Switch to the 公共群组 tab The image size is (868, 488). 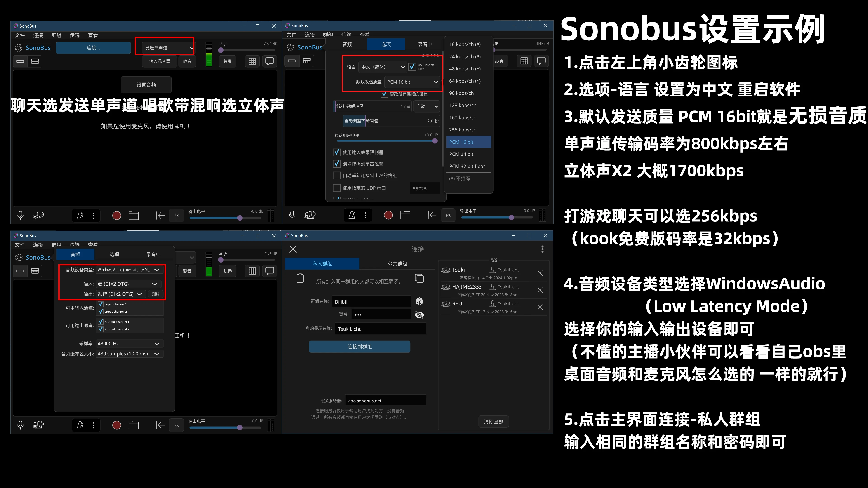click(x=397, y=264)
